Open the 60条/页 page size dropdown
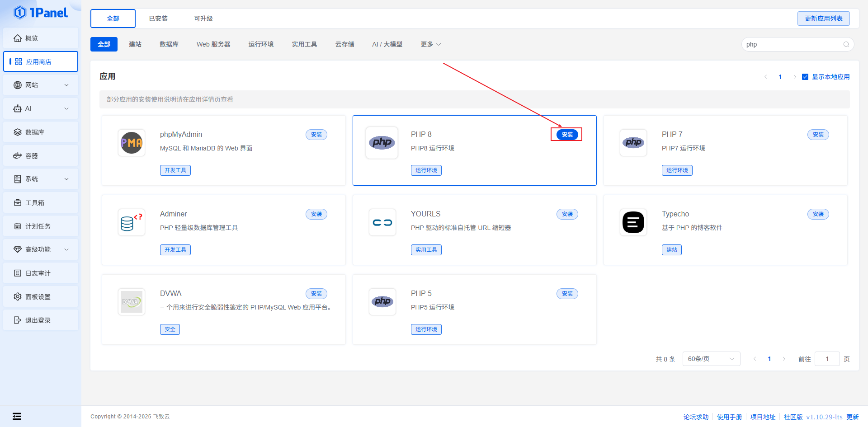Image resolution: width=868 pixels, height=427 pixels. point(711,359)
